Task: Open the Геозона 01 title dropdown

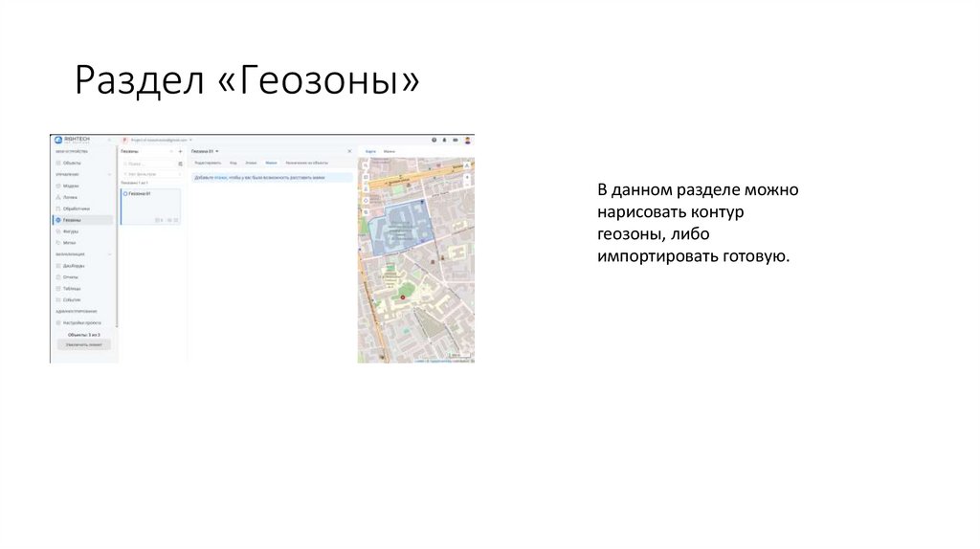Action: (217, 151)
